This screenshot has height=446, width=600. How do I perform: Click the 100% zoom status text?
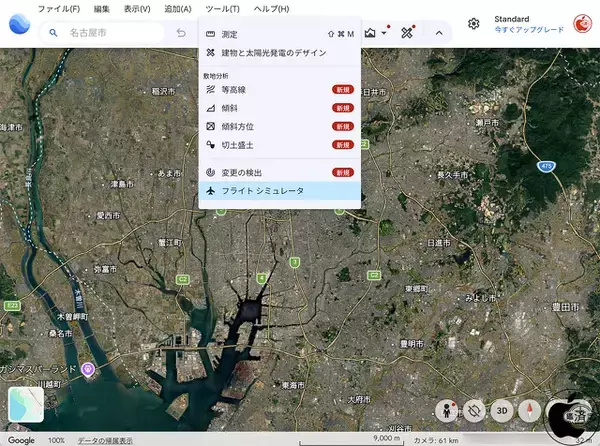point(56,440)
